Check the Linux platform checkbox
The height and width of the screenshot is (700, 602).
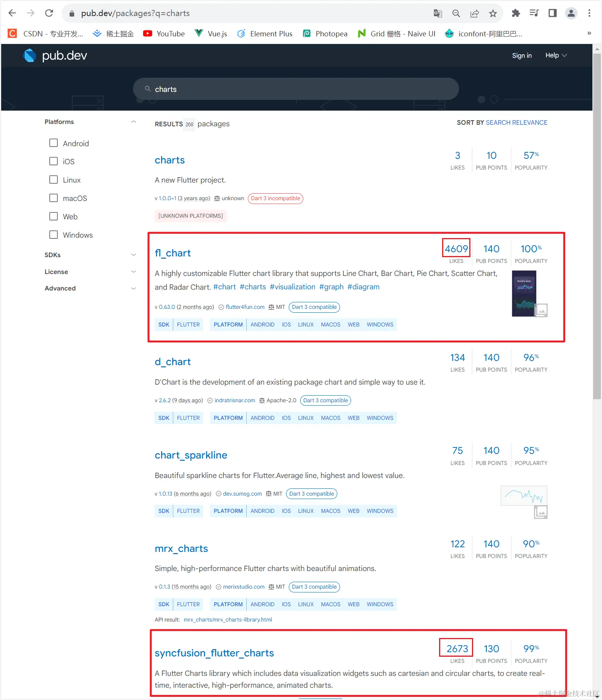[x=54, y=179]
